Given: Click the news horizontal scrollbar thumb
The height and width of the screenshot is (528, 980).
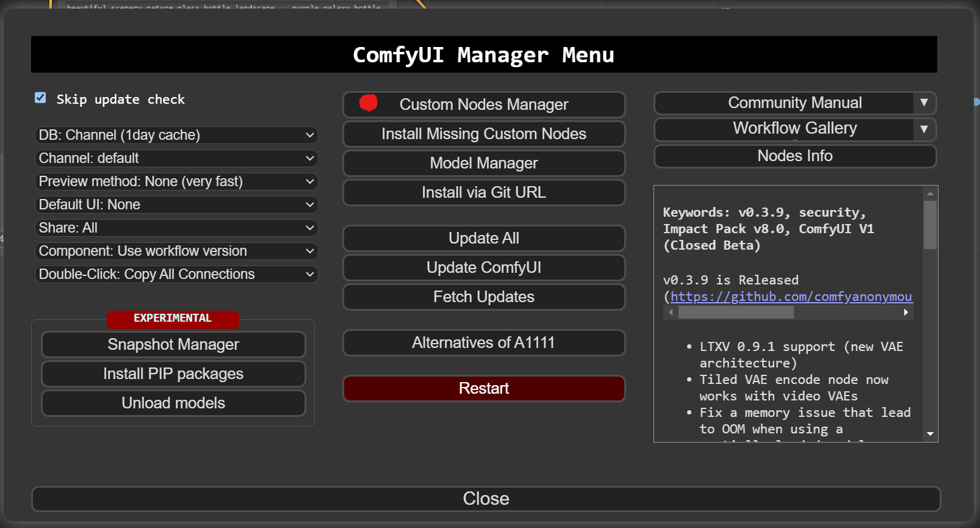Looking at the screenshot, I should pos(736,313).
